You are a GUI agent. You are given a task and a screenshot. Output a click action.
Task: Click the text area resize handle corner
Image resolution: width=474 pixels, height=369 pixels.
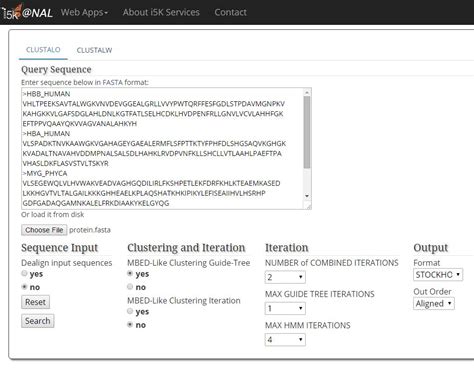(x=308, y=206)
